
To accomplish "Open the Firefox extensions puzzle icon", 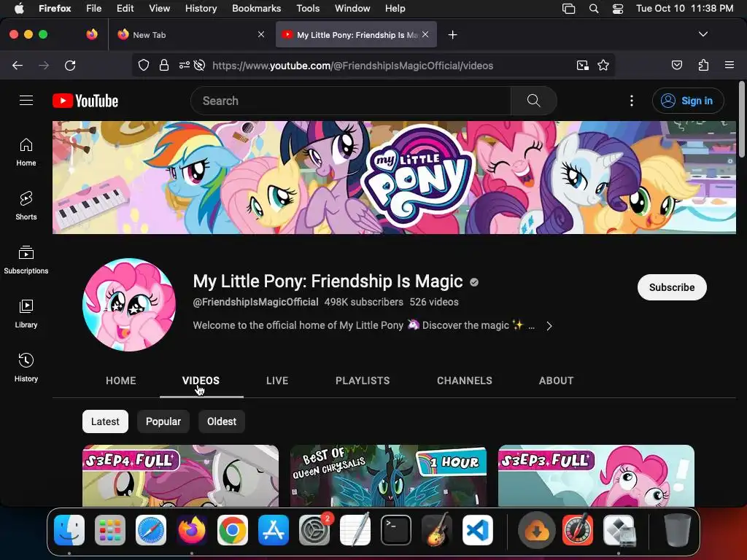I will [703, 66].
